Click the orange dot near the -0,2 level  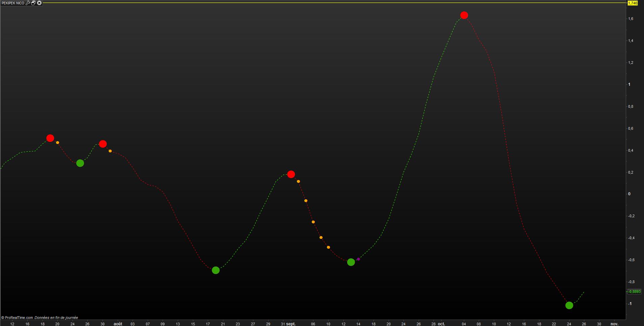(313, 222)
